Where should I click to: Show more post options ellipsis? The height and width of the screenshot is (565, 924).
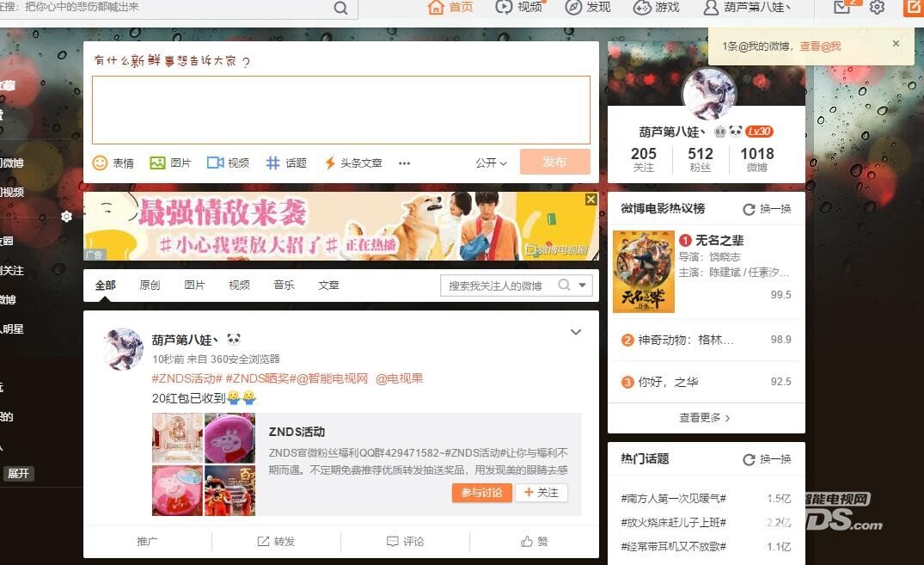(404, 163)
